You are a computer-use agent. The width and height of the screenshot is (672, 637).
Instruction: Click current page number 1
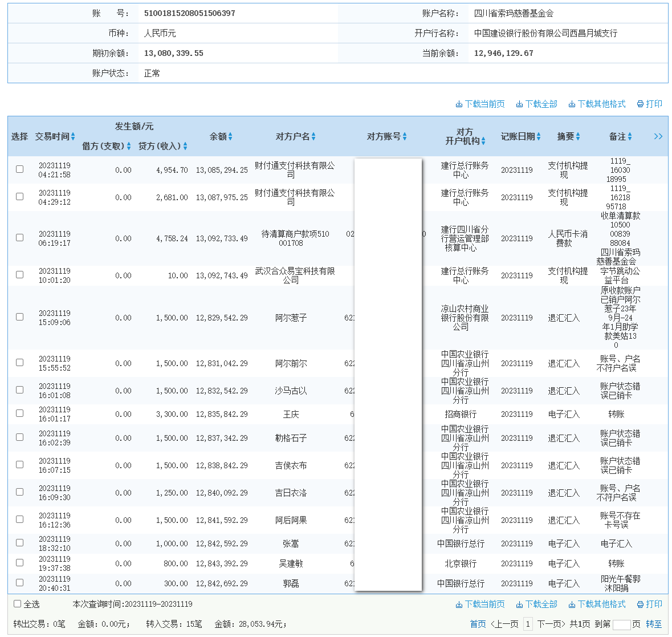point(528,624)
